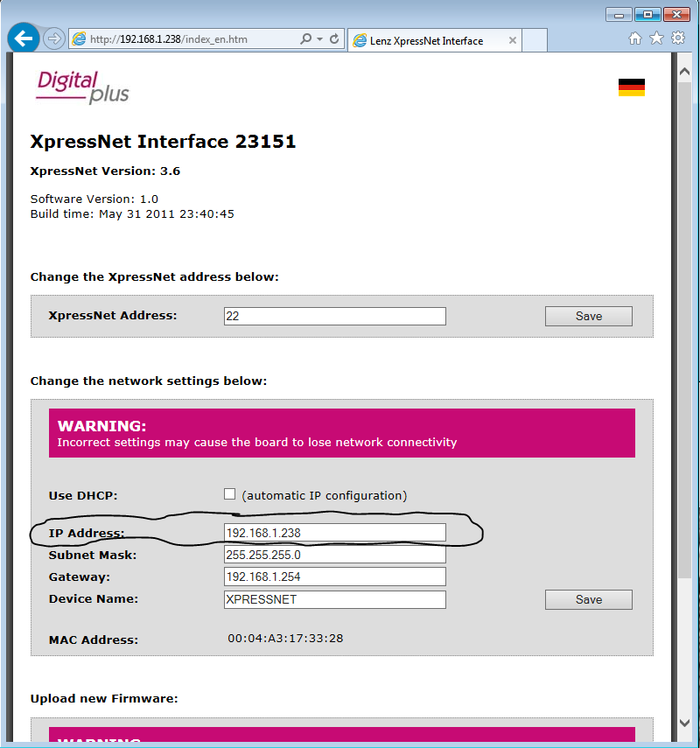700x748 pixels.
Task: Select the Lenz XpressNet Interface tab
Action: coord(429,40)
